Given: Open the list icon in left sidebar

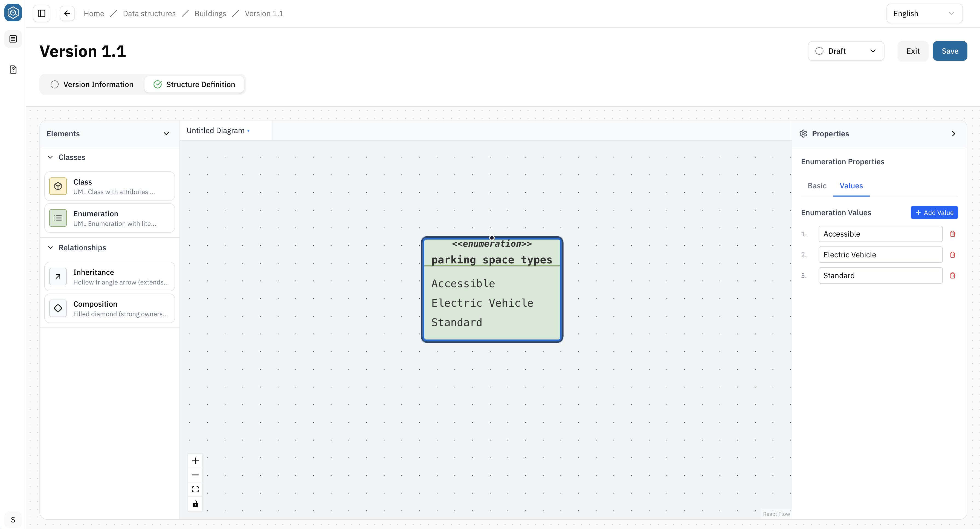Looking at the screenshot, I should (x=13, y=39).
